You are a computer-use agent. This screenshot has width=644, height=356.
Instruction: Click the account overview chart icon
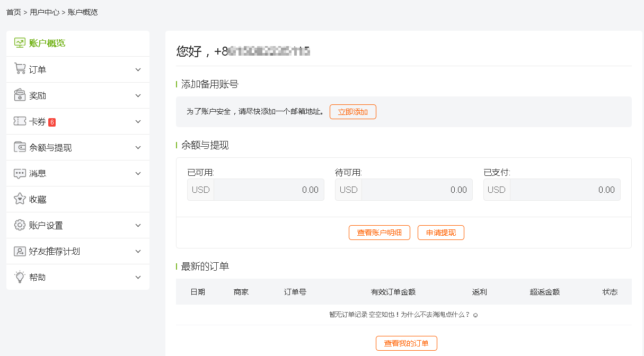(20, 43)
